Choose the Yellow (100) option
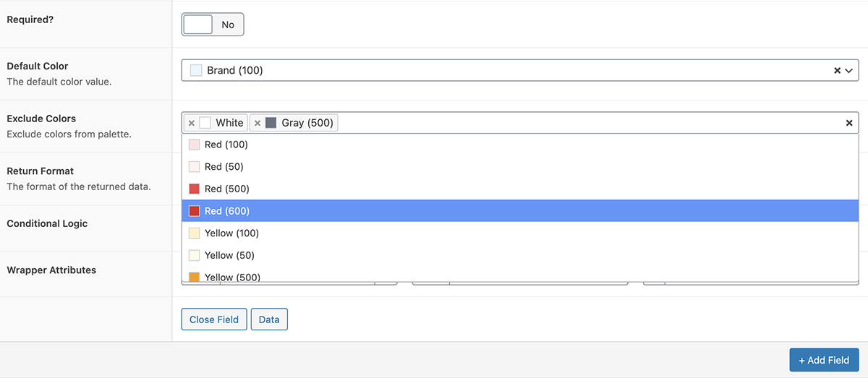868x378 pixels. [x=231, y=233]
